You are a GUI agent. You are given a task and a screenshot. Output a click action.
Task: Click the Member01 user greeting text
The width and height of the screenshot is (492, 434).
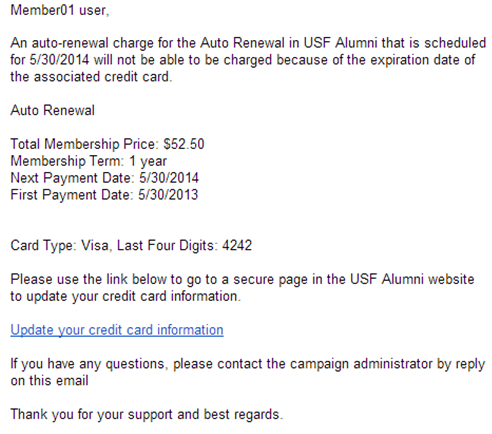click(60, 10)
